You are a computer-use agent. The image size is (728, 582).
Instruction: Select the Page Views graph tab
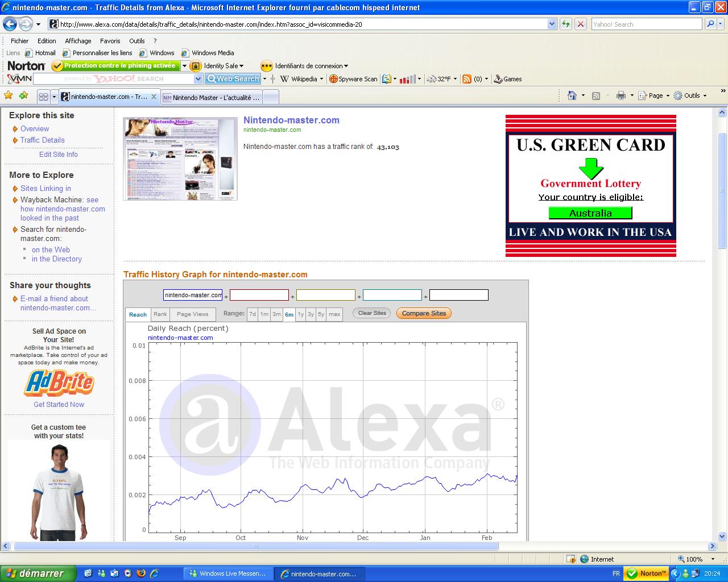click(193, 314)
